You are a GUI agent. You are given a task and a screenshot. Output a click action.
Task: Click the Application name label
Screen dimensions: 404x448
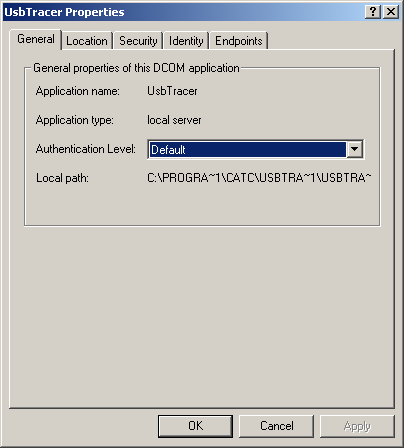point(78,91)
